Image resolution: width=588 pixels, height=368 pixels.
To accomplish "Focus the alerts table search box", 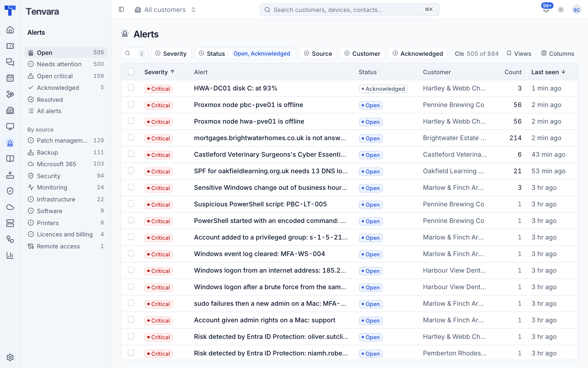I will pos(134,53).
